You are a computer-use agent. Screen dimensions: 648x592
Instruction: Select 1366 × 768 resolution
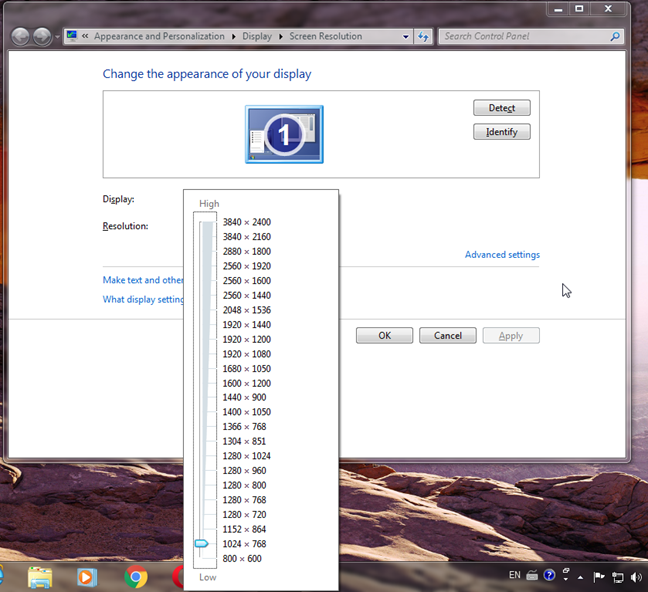[244, 427]
